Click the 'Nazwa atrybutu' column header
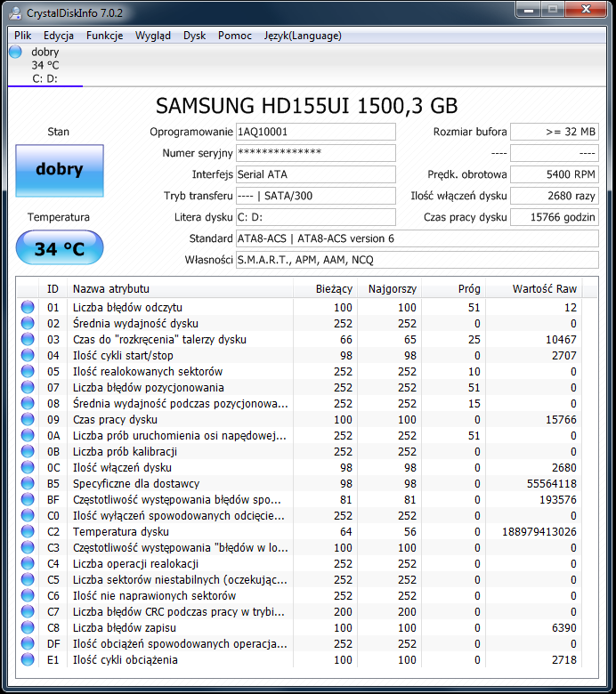 click(x=180, y=289)
